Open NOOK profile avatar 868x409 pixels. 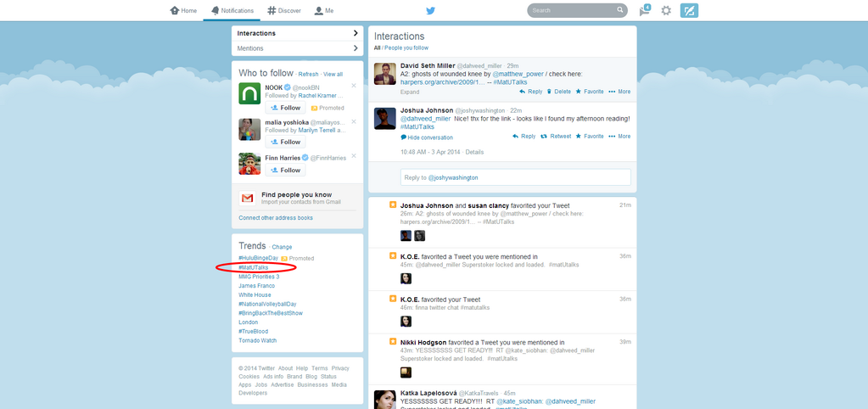point(249,93)
